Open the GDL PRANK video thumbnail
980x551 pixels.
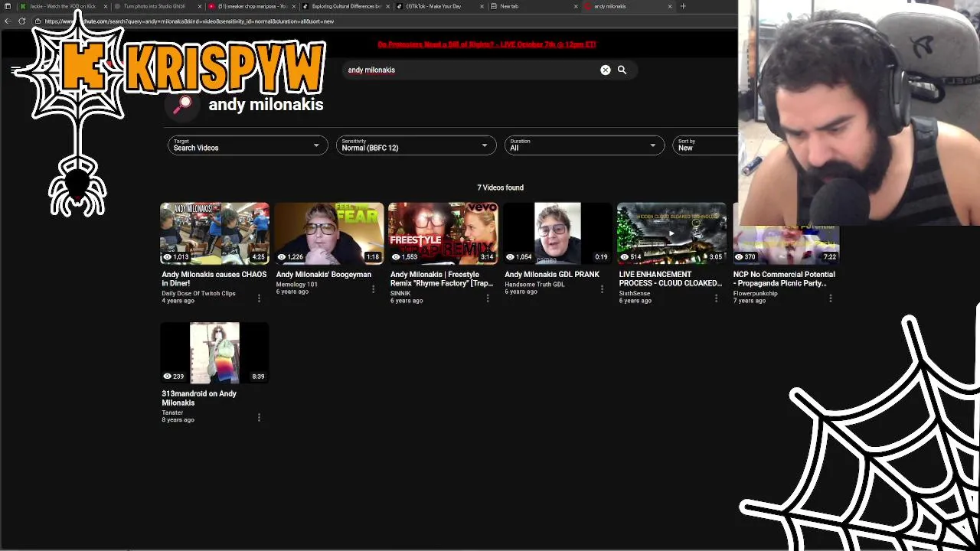tap(557, 233)
